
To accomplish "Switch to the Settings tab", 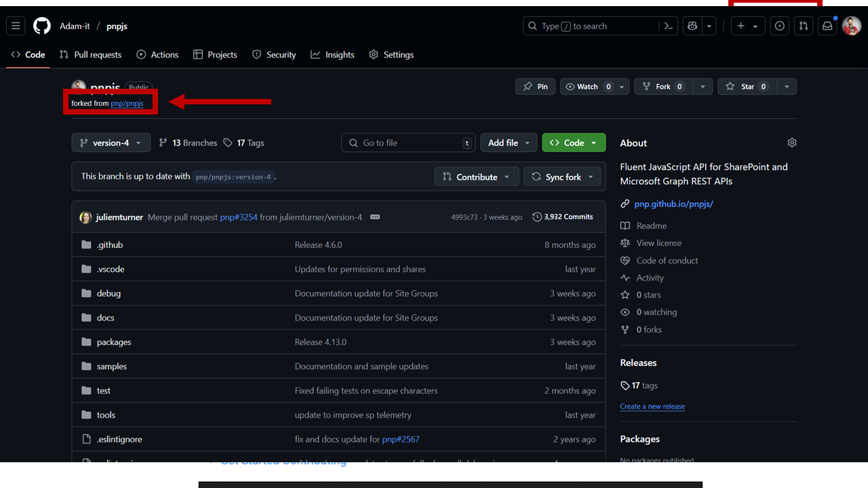I will [391, 55].
